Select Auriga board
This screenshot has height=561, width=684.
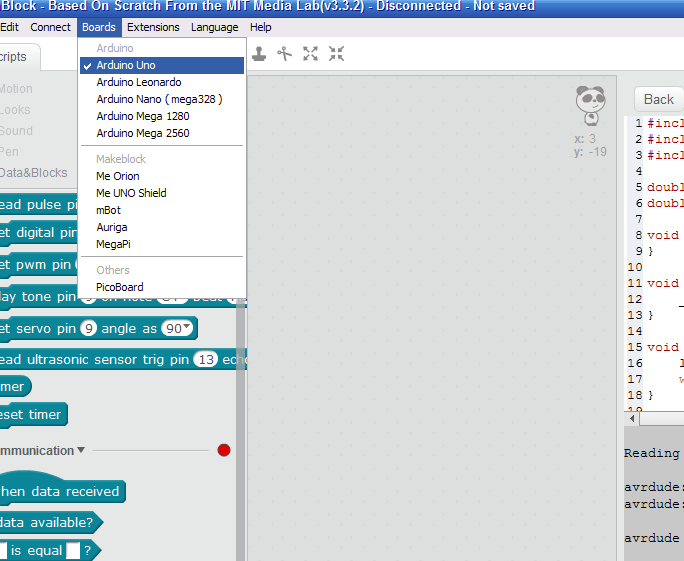[162, 227]
